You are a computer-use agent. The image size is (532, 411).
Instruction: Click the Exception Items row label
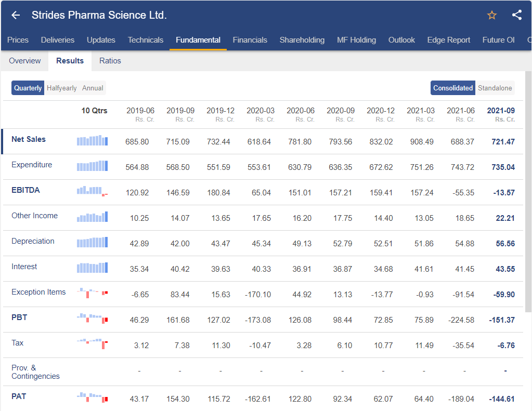coord(38,292)
